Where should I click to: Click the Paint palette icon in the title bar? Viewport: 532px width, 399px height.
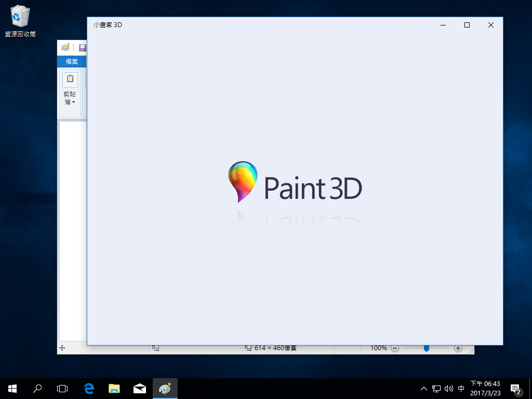click(65, 47)
